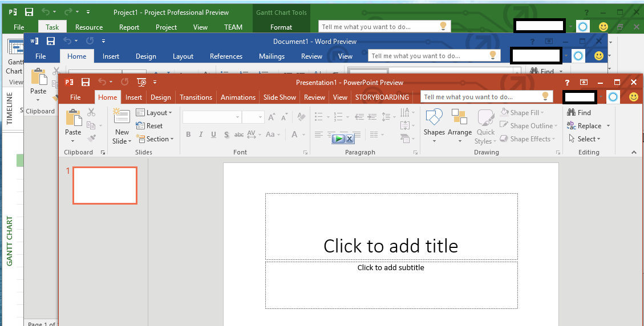Click the Paste icon in PowerPoint Clipboard
644x326 pixels.
pos(73,118)
